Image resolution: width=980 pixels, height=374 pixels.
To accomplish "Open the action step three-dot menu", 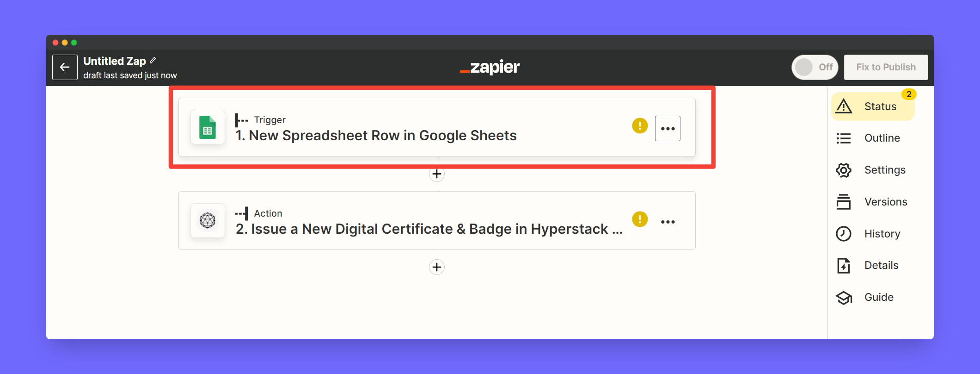I will coord(668,222).
